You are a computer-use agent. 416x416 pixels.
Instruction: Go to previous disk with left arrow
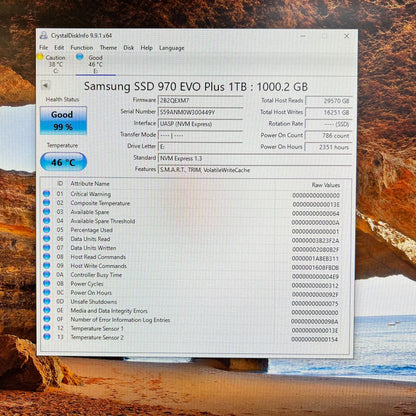pyautogui.click(x=45, y=86)
